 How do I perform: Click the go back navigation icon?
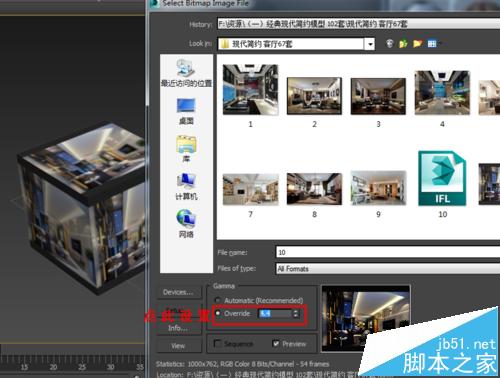point(390,43)
